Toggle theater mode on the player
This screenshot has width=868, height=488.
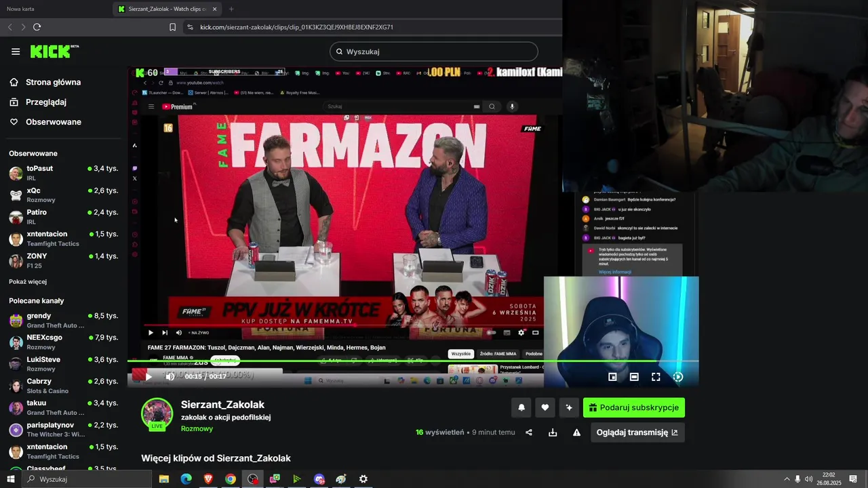coord(634,377)
